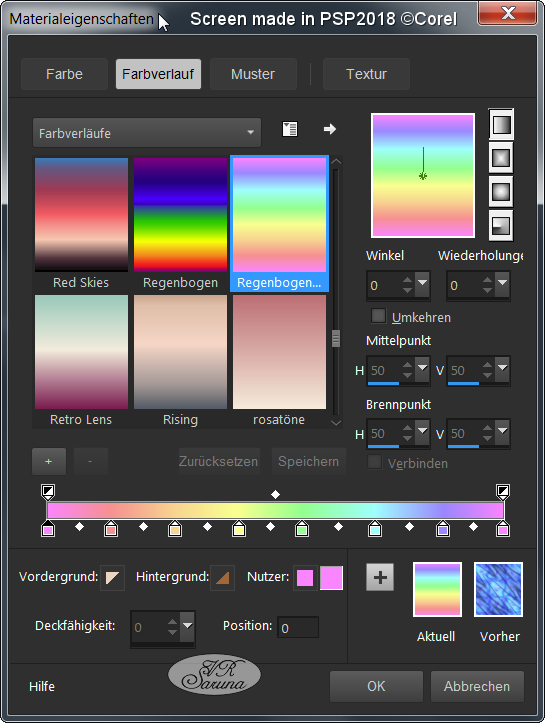Viewport: 545px width, 723px height.
Task: Add current material to palette plus icon
Action: pos(380,577)
